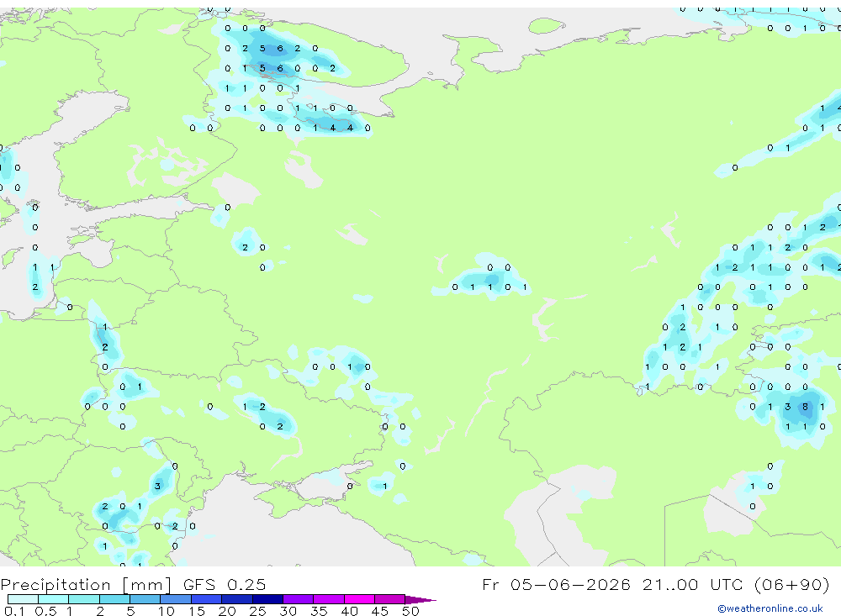This screenshot has width=841, height=616.
Task: Click the '(06+90)' forecast run label
Action: pos(792,584)
